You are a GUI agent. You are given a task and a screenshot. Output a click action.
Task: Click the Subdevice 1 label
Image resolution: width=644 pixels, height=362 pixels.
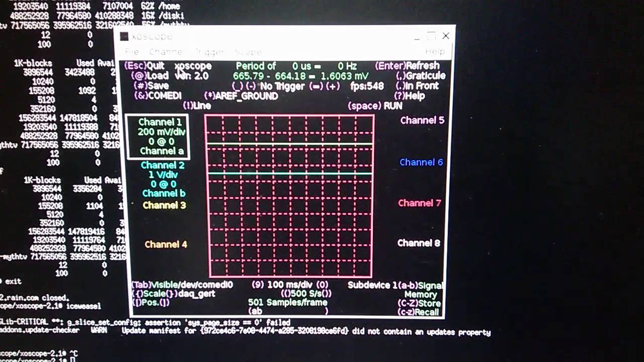coord(373,285)
